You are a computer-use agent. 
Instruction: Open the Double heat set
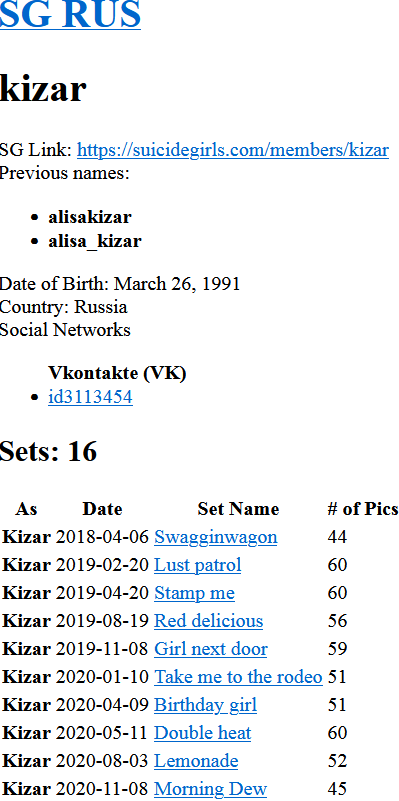[x=202, y=734]
